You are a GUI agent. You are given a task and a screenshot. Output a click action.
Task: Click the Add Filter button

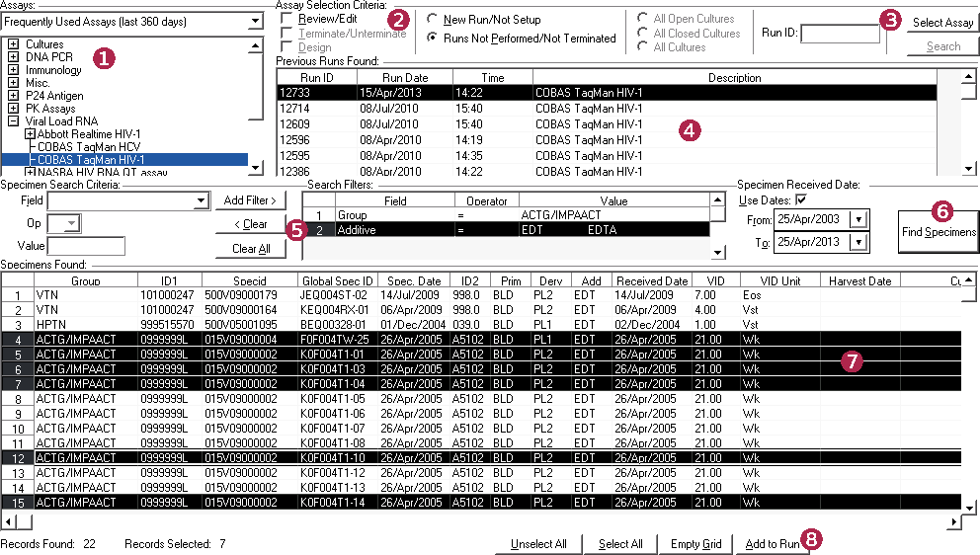250,200
